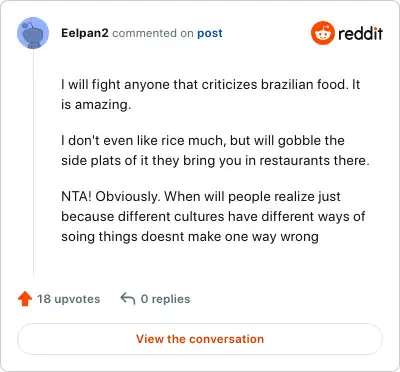Open the Eelpan2 username profile link
400x372 pixels.
[x=85, y=33]
